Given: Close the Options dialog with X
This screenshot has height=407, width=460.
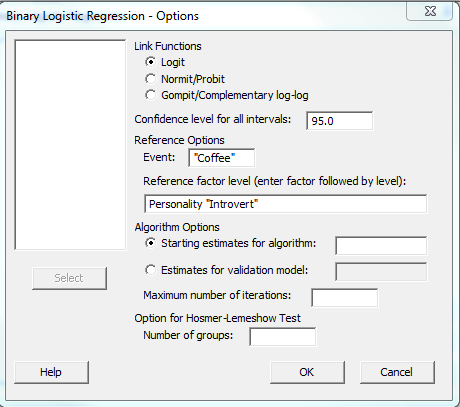Looking at the screenshot, I should tap(430, 11).
